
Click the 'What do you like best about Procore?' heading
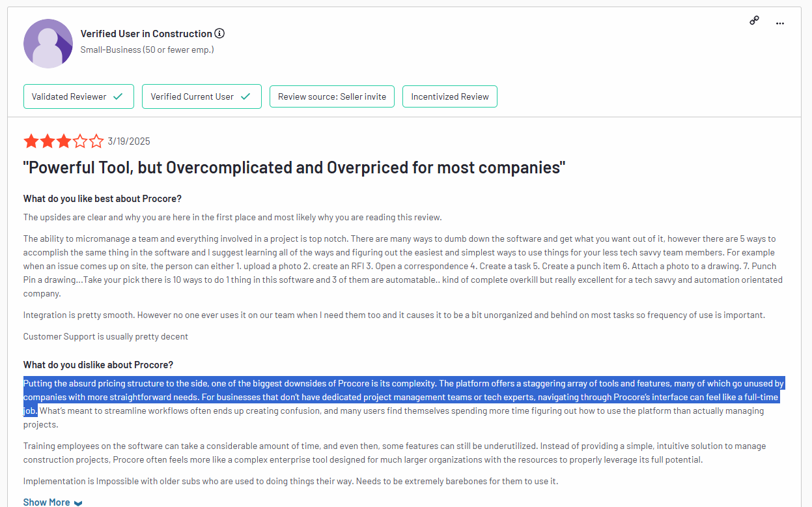click(x=102, y=199)
